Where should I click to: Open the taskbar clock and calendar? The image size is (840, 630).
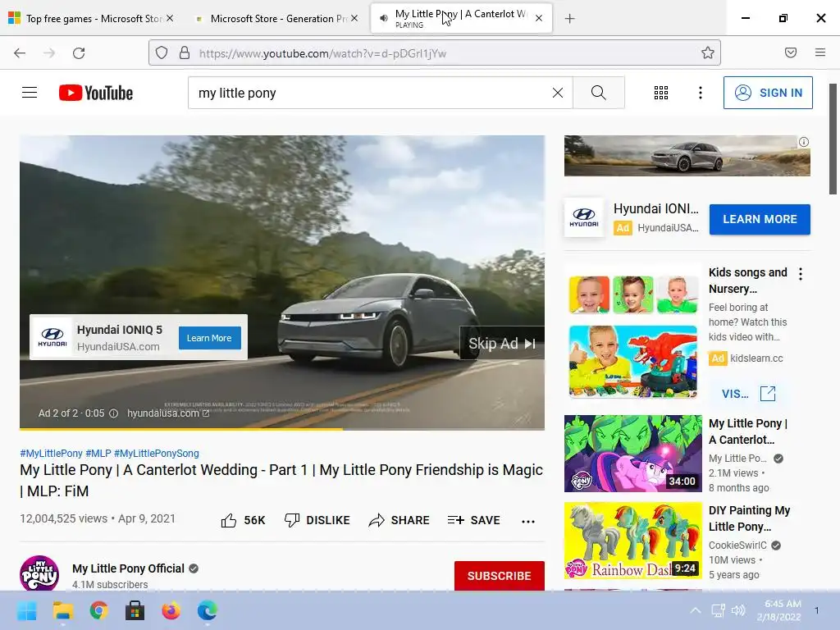(x=779, y=610)
